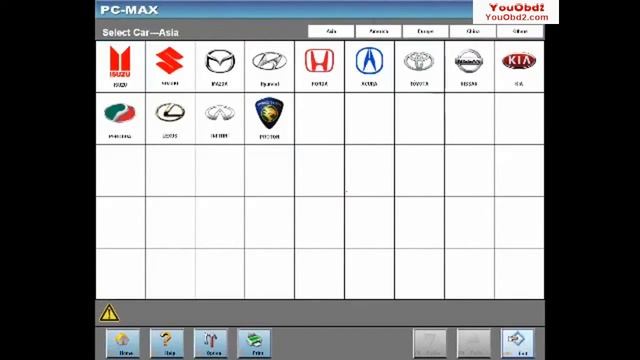Pick the Honda brand icon

[x=319, y=67]
